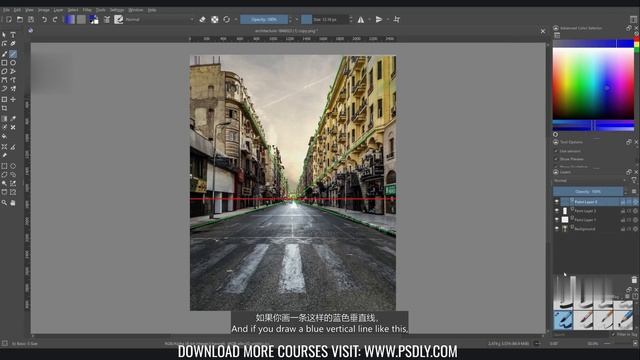Open the File menu
The width and height of the screenshot is (640, 360).
(x=6, y=10)
